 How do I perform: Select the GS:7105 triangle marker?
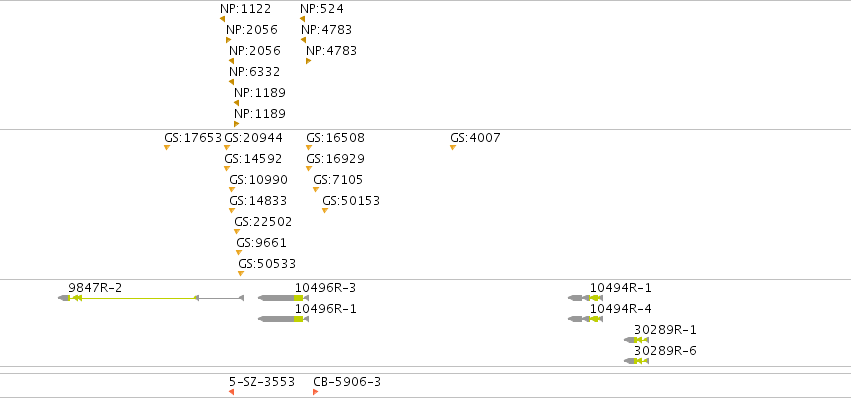click(316, 189)
